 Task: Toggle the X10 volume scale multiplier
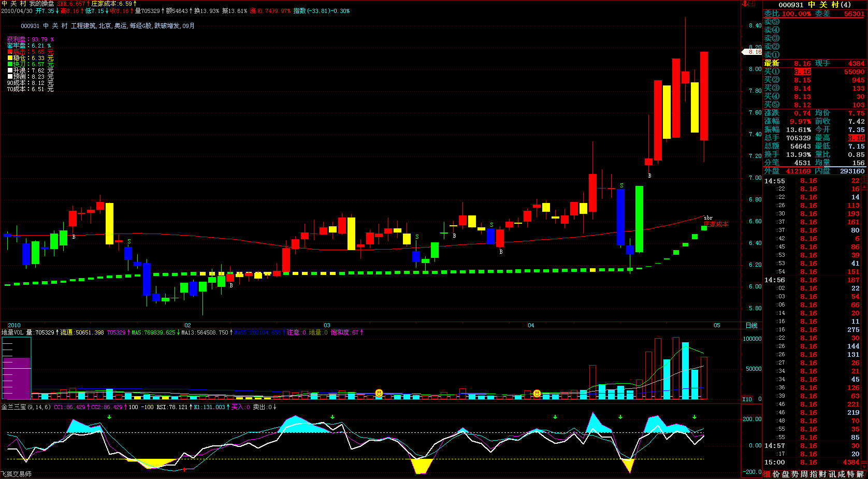(x=747, y=399)
